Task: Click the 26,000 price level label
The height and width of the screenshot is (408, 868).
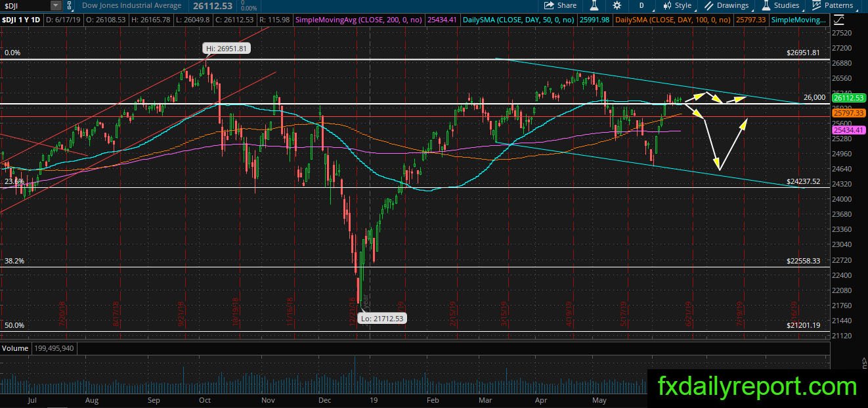Action: 814,97
